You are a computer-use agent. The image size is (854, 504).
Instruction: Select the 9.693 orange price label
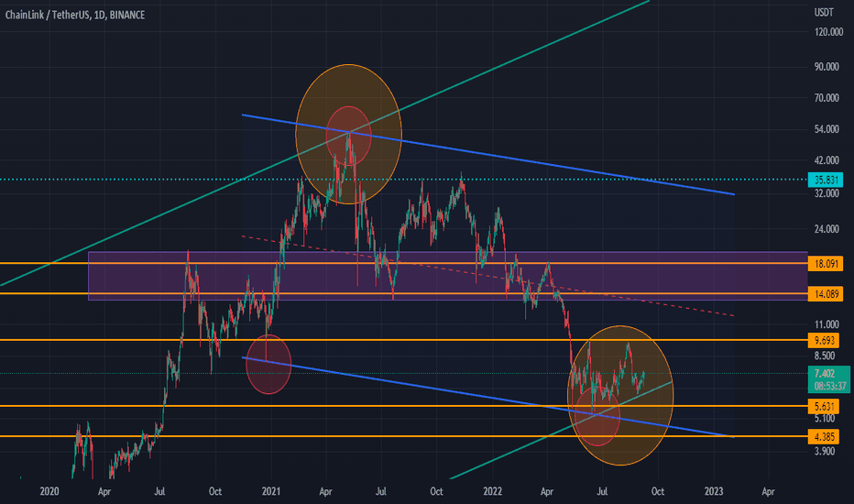coord(824,341)
